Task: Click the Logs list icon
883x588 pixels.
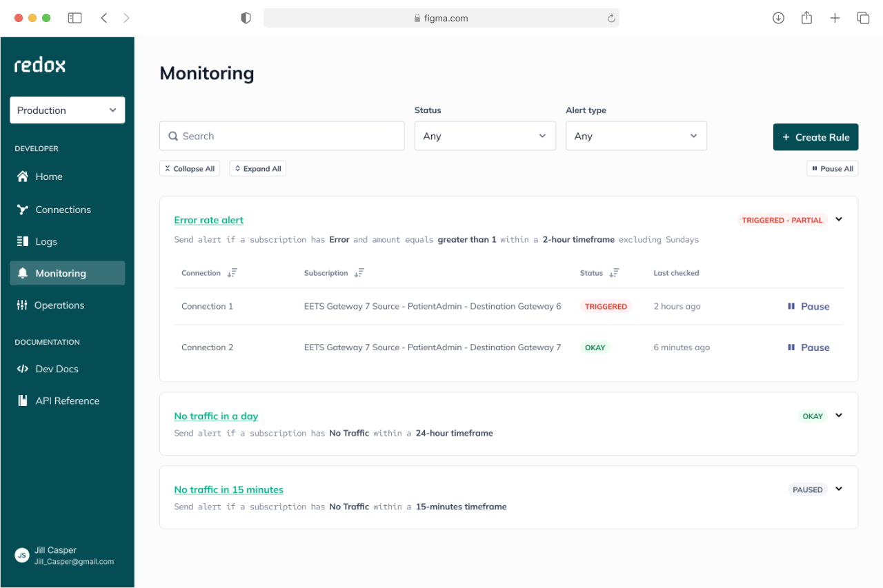Action: click(22, 241)
